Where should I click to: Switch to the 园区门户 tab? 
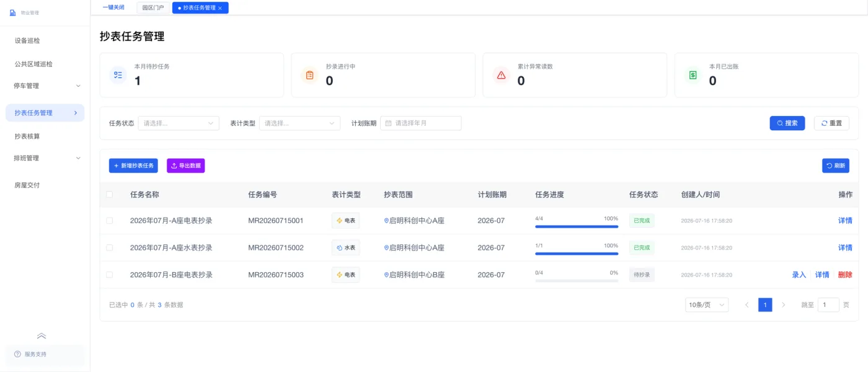point(153,8)
